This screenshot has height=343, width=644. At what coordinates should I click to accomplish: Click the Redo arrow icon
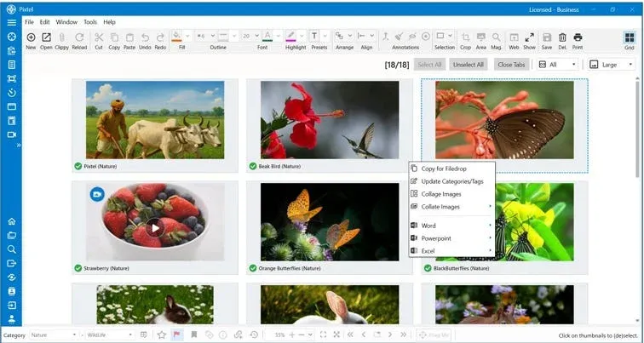[161, 37]
